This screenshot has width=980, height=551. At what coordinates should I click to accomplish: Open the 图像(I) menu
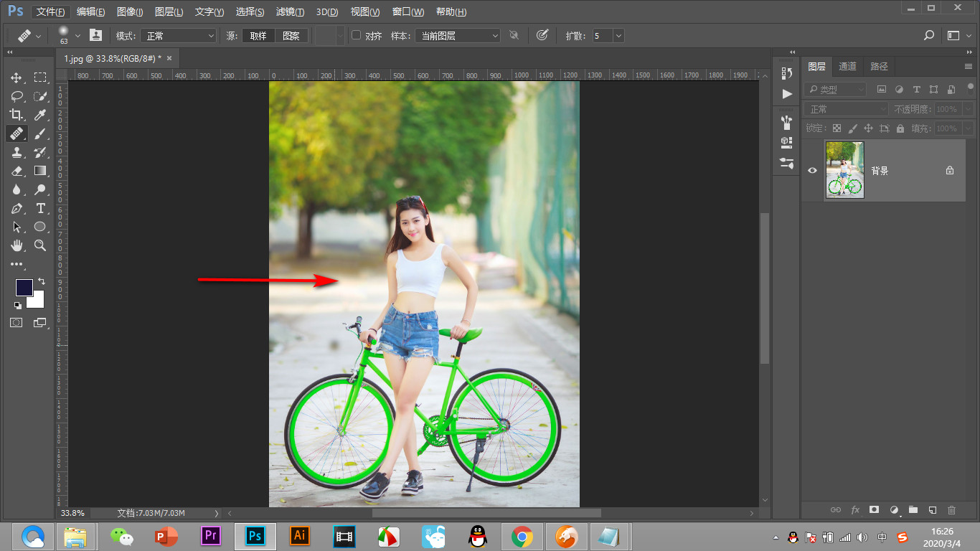[129, 11]
